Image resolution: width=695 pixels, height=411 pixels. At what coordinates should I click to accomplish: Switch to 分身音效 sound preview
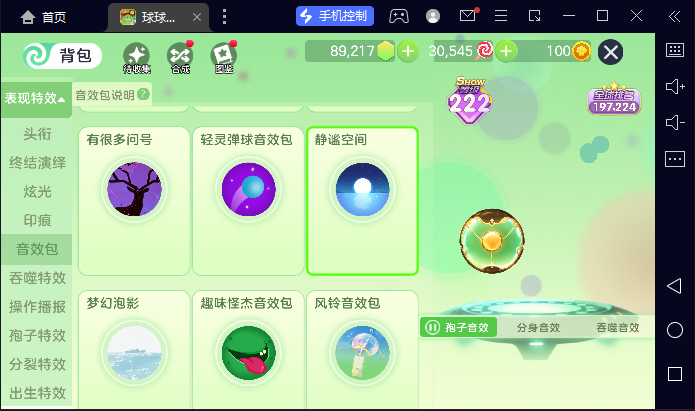(538, 328)
